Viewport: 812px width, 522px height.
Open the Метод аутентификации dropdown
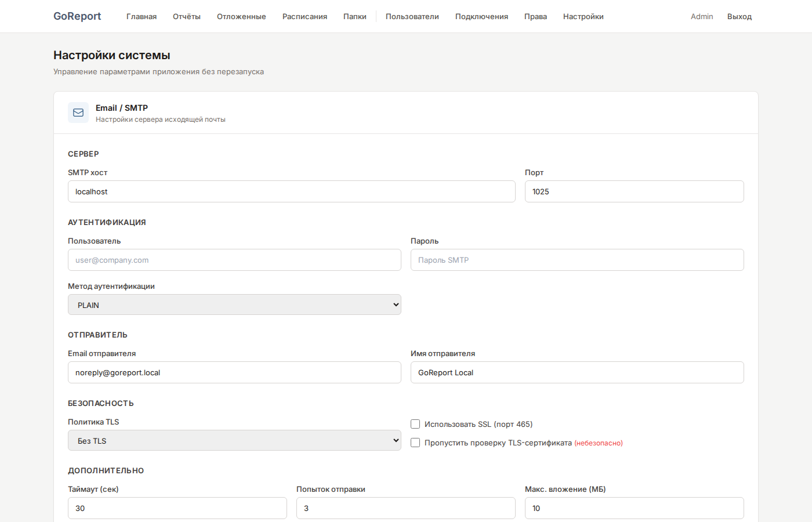[234, 304]
